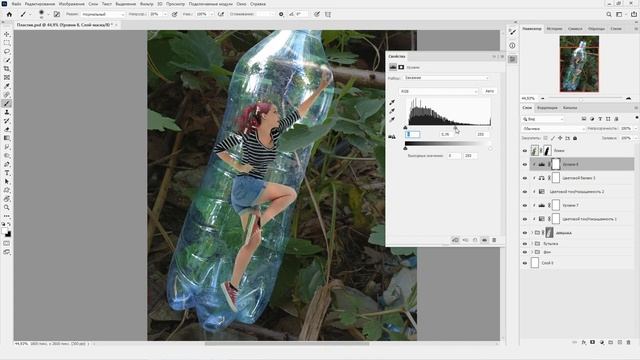The height and width of the screenshot is (360, 640).
Task: Select the Crop tool
Action: 7,69
